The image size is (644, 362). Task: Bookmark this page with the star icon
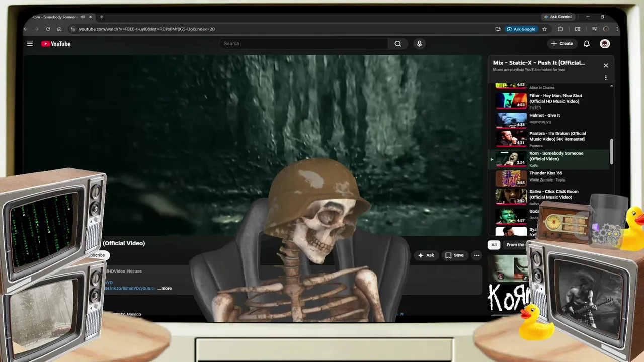tap(544, 29)
